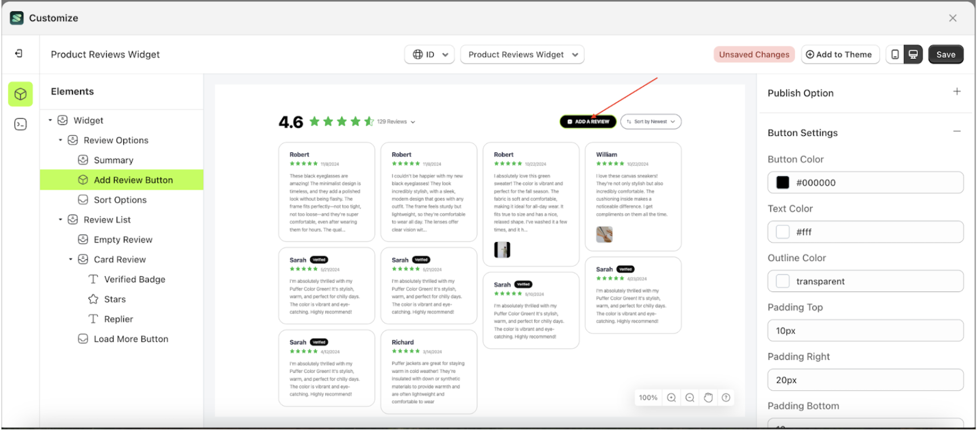Click the Widget tree node icon
The image size is (980, 433).
[63, 120]
